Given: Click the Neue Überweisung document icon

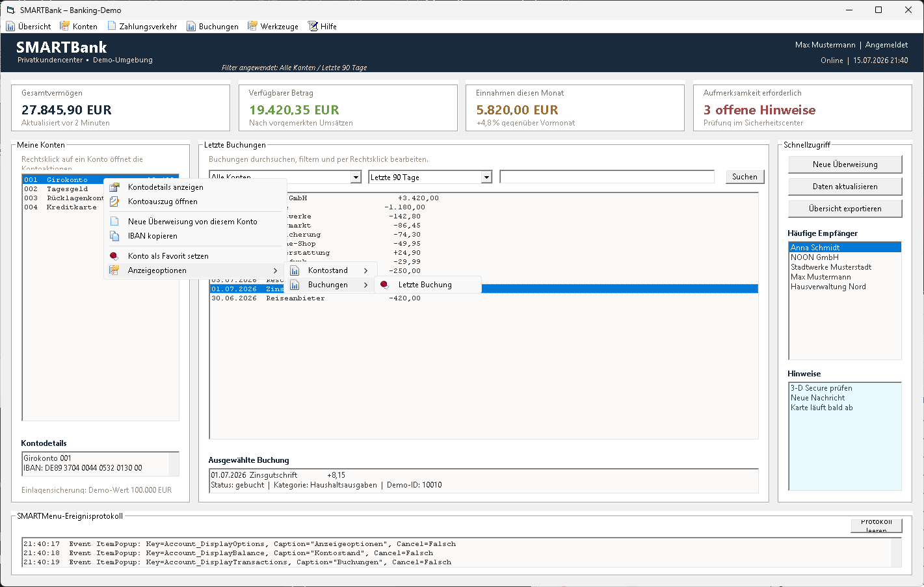Looking at the screenshot, I should click(114, 222).
